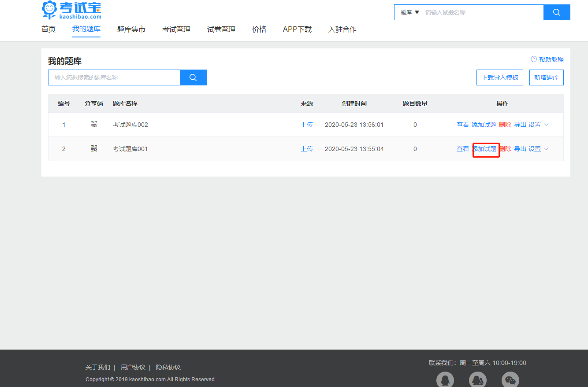Click 添加试题 for 考试题库001
The height and width of the screenshot is (387, 588).
[484, 149]
